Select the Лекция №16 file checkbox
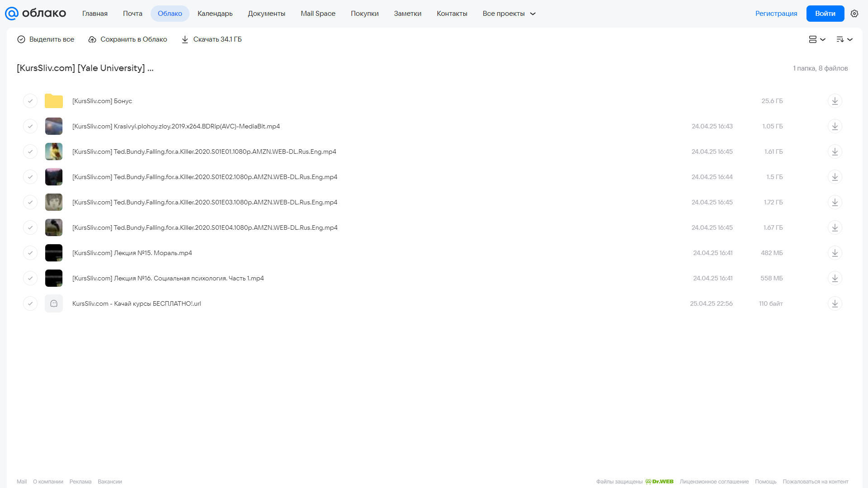The image size is (868, 488). click(x=30, y=278)
